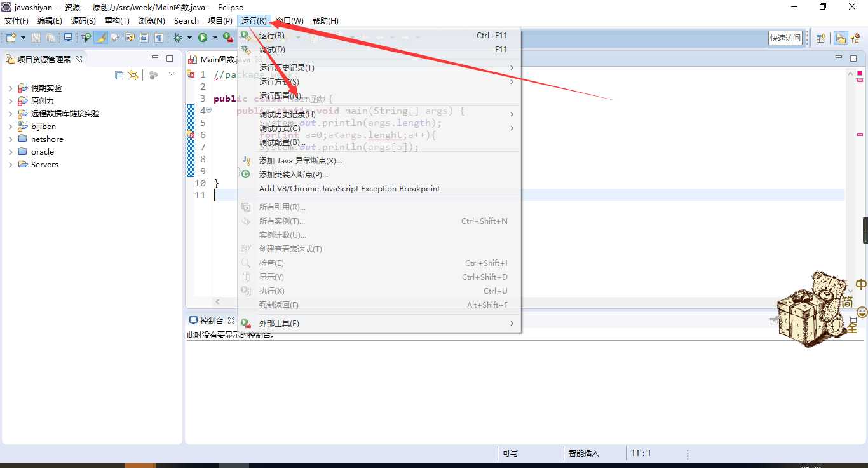Open the Search menu

(186, 21)
